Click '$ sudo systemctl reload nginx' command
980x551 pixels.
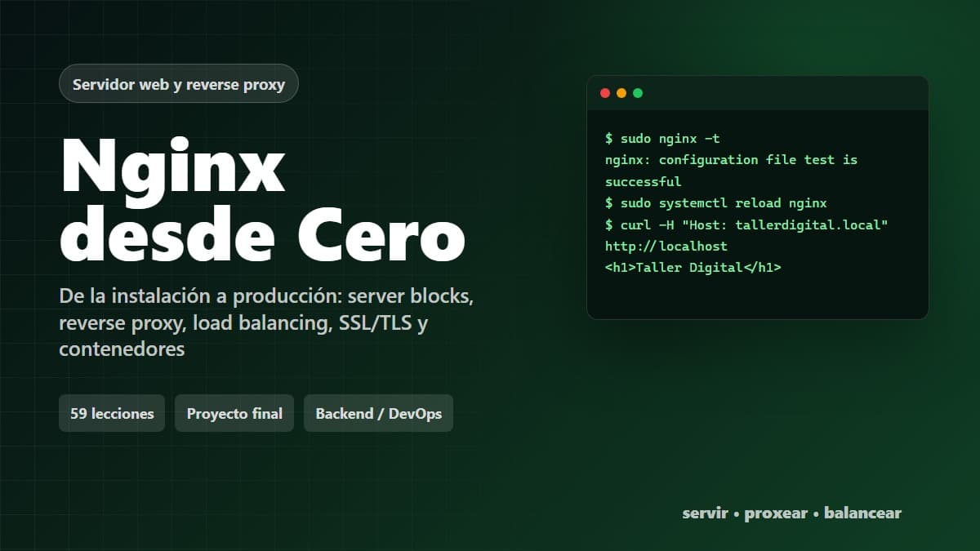pyautogui.click(x=716, y=202)
